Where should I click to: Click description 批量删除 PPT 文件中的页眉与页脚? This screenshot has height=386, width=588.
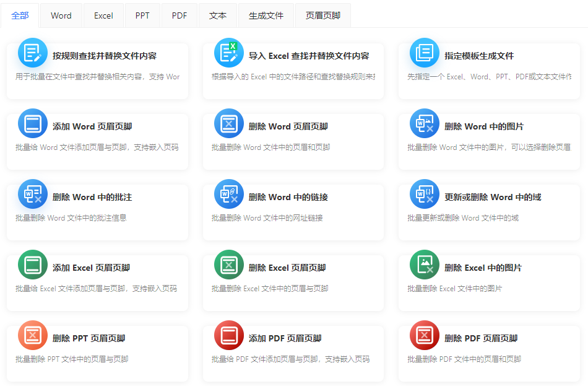[x=72, y=359]
